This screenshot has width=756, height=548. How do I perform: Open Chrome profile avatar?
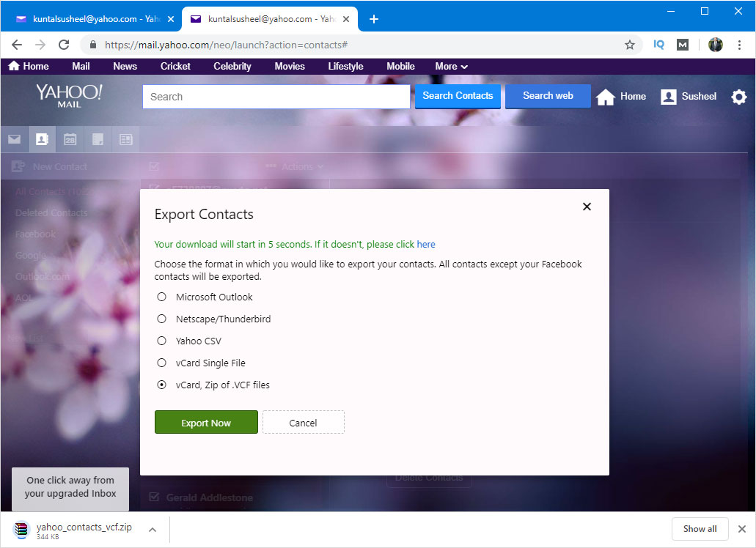pos(716,45)
